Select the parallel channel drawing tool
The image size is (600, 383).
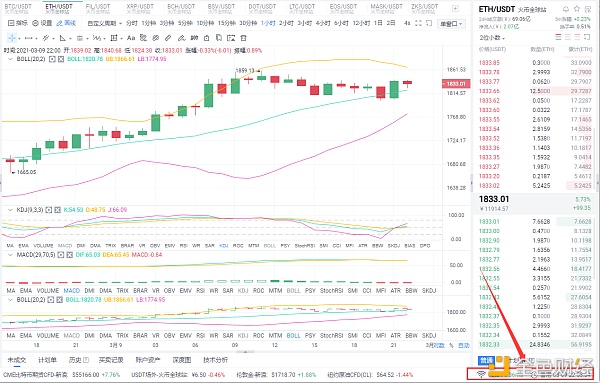[46, 38]
